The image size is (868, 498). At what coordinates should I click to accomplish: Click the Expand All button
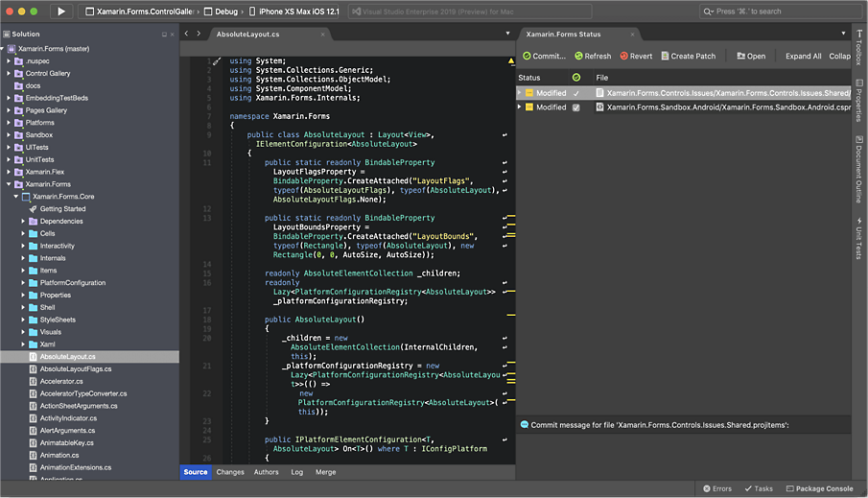(x=803, y=56)
